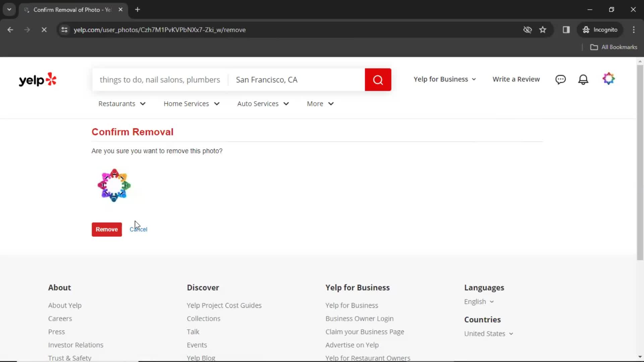Click the Countries United States selector
Viewport: 644px width, 362px height.
click(x=488, y=333)
